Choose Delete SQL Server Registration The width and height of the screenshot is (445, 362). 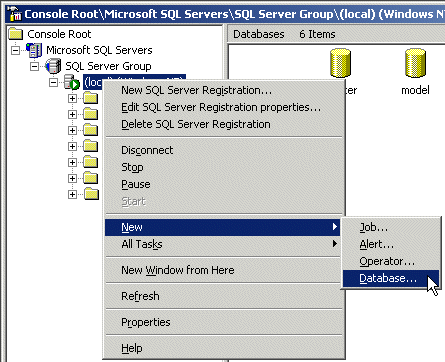pos(223,124)
